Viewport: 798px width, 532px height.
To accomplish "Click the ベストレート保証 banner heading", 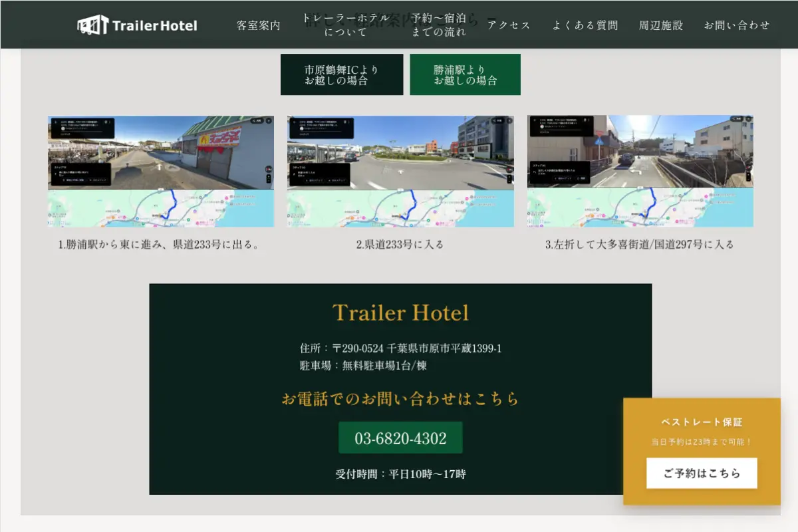I will point(702,422).
